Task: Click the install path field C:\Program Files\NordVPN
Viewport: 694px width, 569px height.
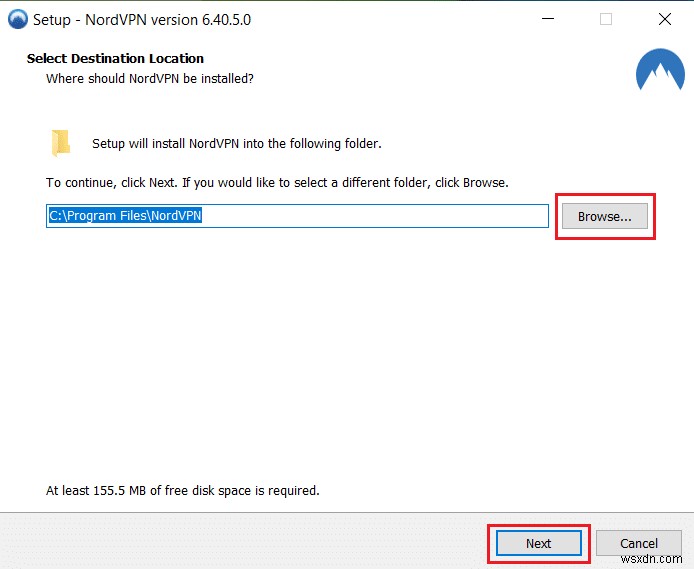Action: 297,216
